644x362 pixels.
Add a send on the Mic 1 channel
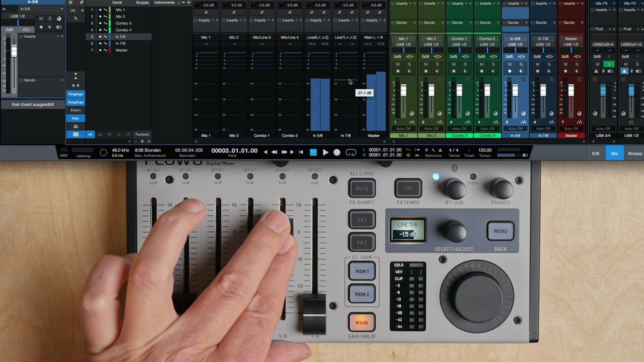(415, 22)
